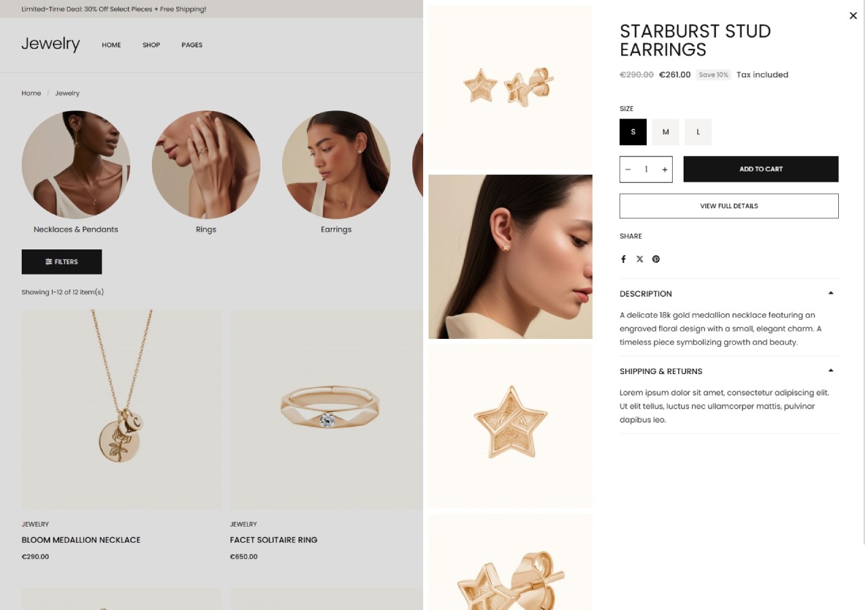Image resolution: width=868 pixels, height=610 pixels.
Task: Add earrings to cart
Action: click(x=761, y=169)
